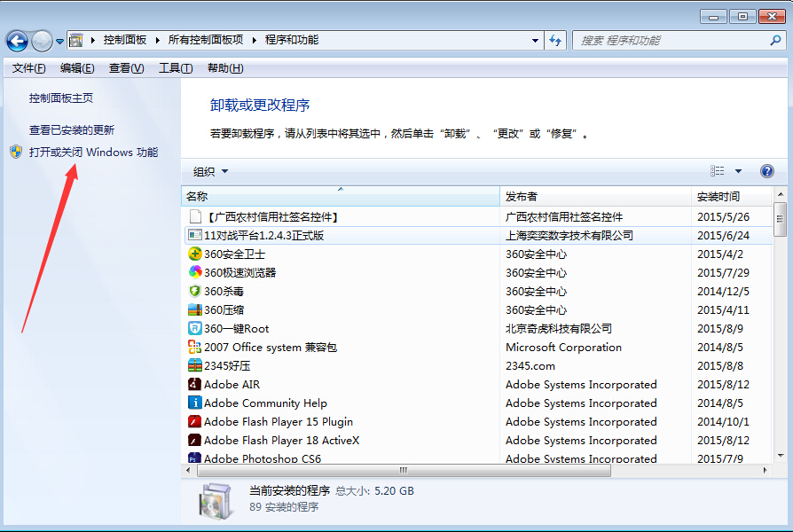
Task: Click the blue help question mark icon
Action: (766, 171)
